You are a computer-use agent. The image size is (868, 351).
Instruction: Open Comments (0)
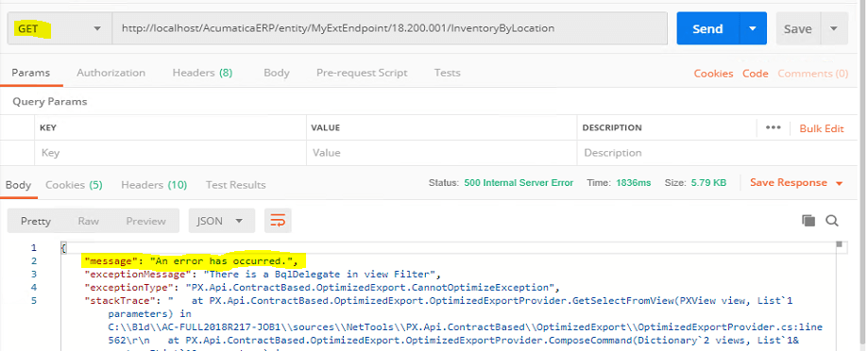812,74
